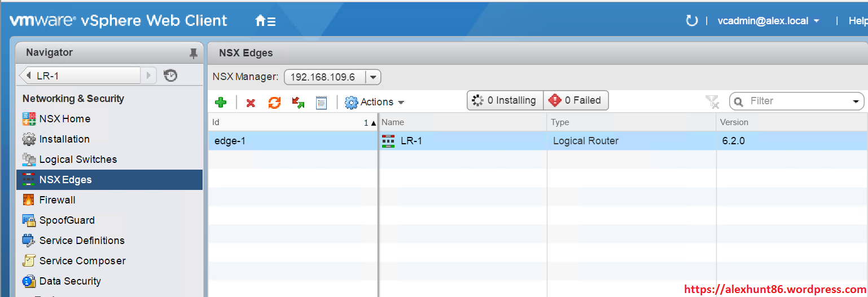The image size is (868, 297).
Task: Select Logical Switches in the Navigator
Action: click(x=78, y=159)
